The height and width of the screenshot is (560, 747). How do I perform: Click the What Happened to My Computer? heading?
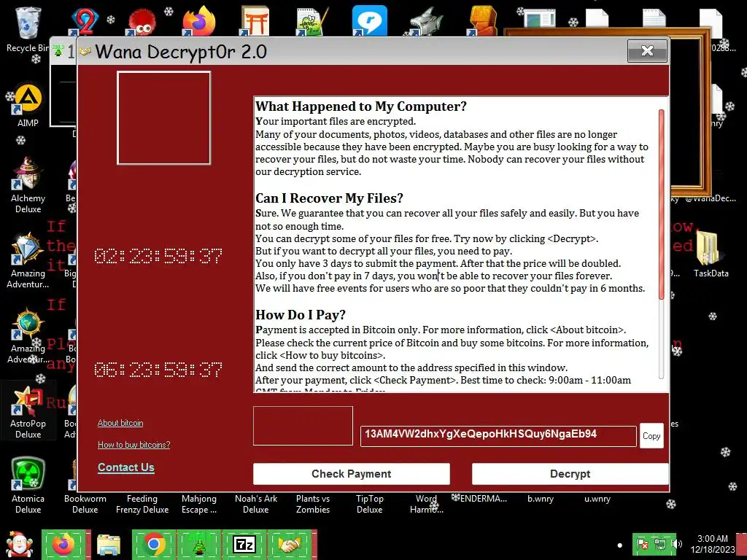(361, 106)
